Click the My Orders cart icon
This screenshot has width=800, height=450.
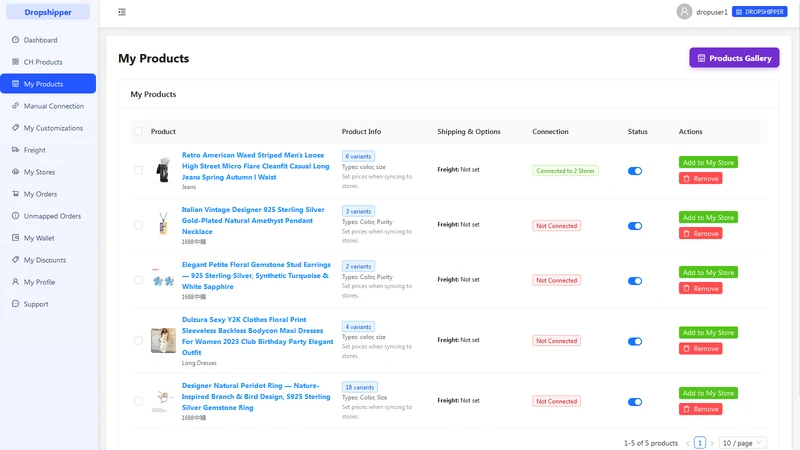(x=15, y=194)
